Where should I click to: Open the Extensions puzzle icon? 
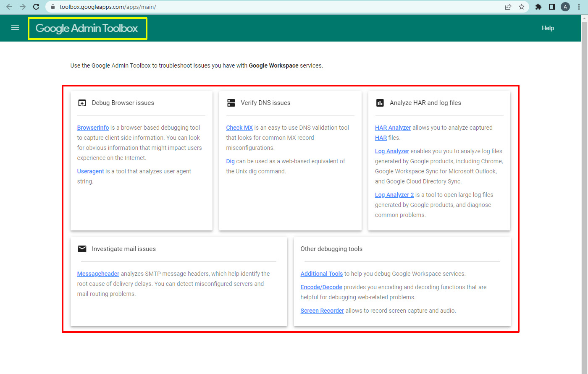pyautogui.click(x=538, y=7)
